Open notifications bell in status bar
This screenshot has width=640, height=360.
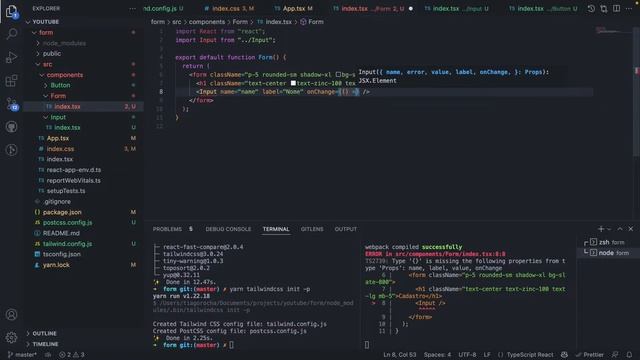click(x=629, y=355)
